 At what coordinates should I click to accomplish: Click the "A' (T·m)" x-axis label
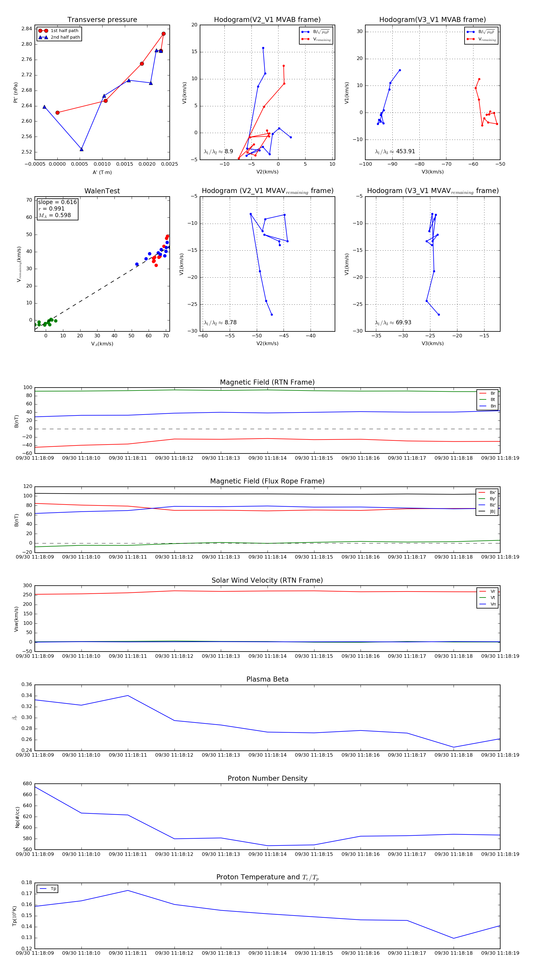click(x=102, y=172)
